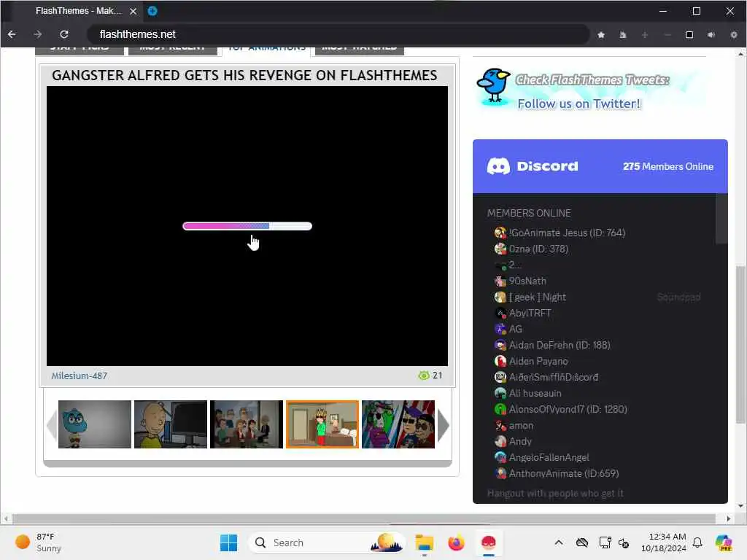
Task: Focus the flashthemes.net address bar
Action: tap(338, 34)
